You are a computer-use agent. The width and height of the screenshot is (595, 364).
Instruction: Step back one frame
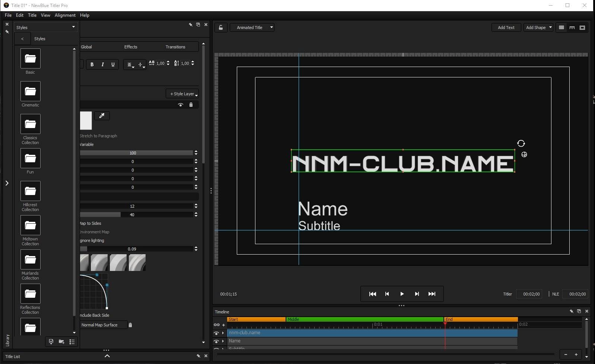click(x=387, y=294)
